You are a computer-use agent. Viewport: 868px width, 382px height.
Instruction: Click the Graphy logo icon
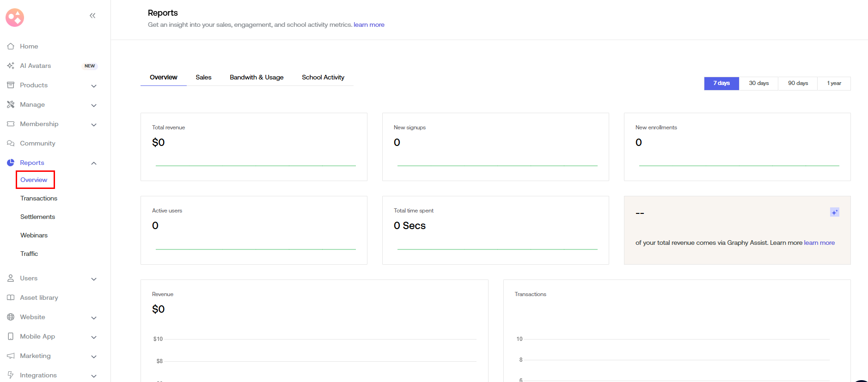(x=15, y=18)
